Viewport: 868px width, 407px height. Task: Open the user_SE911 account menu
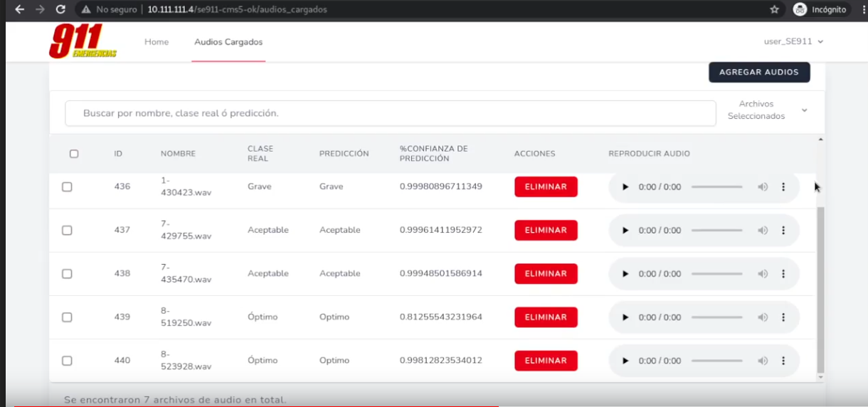(x=793, y=42)
